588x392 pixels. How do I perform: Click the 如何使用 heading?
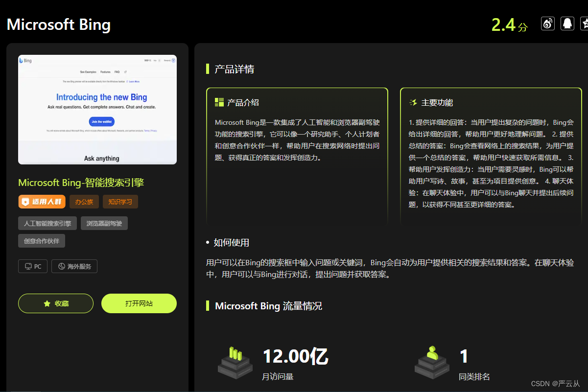click(x=231, y=242)
